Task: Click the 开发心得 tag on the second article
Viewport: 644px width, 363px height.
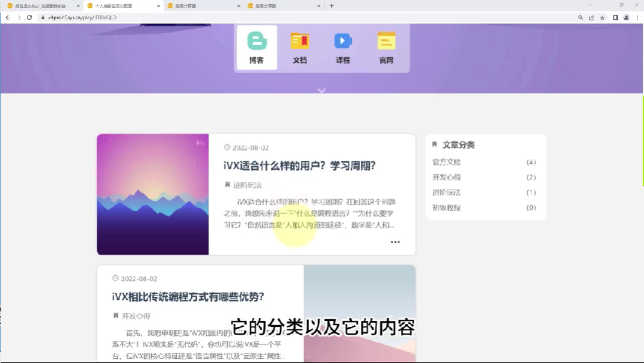Action: (136, 316)
